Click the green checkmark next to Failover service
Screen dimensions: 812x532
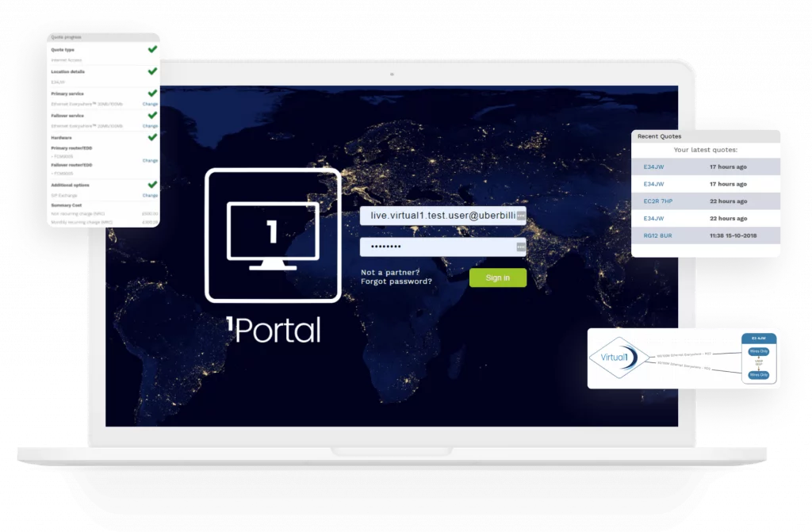152,115
